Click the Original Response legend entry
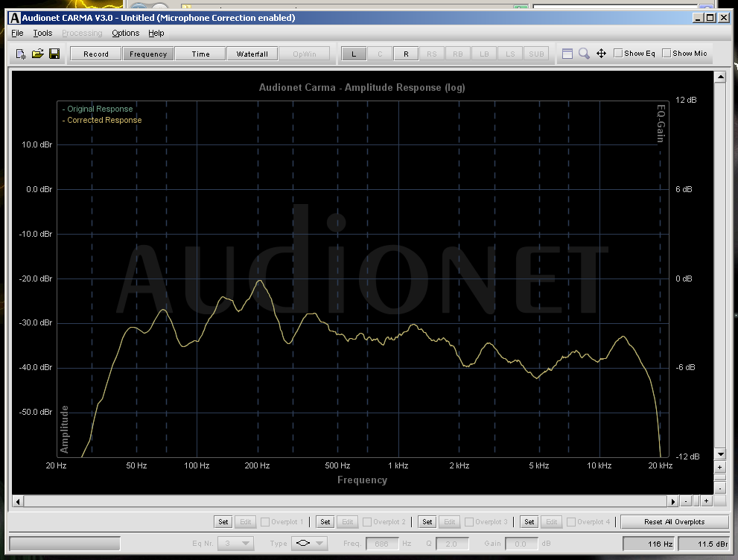This screenshot has height=560, width=738. [x=98, y=109]
